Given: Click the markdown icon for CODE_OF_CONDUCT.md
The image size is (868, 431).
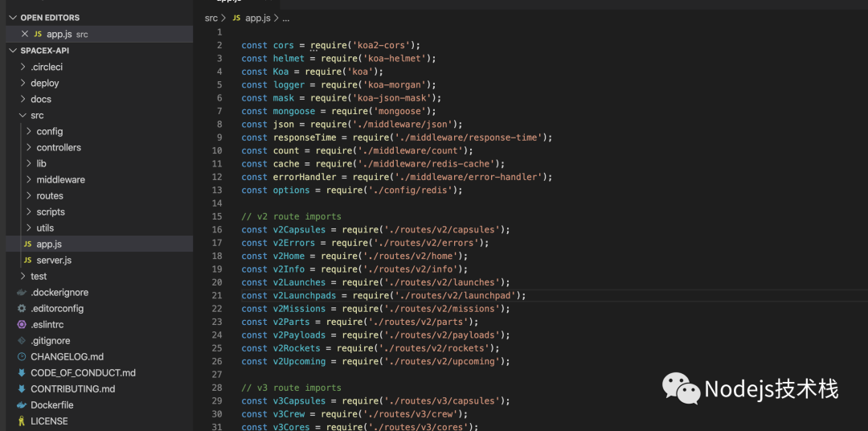Looking at the screenshot, I should click(x=22, y=373).
